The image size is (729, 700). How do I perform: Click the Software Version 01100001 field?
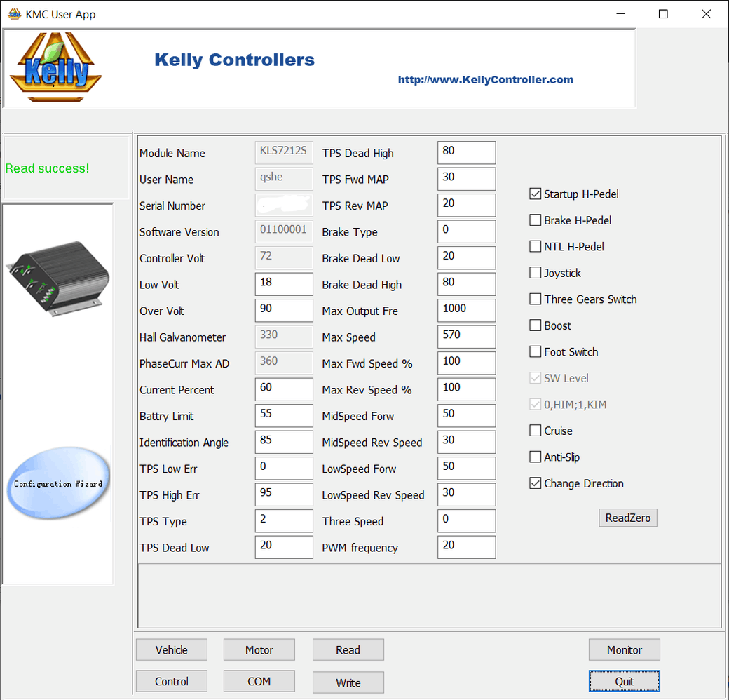click(284, 231)
